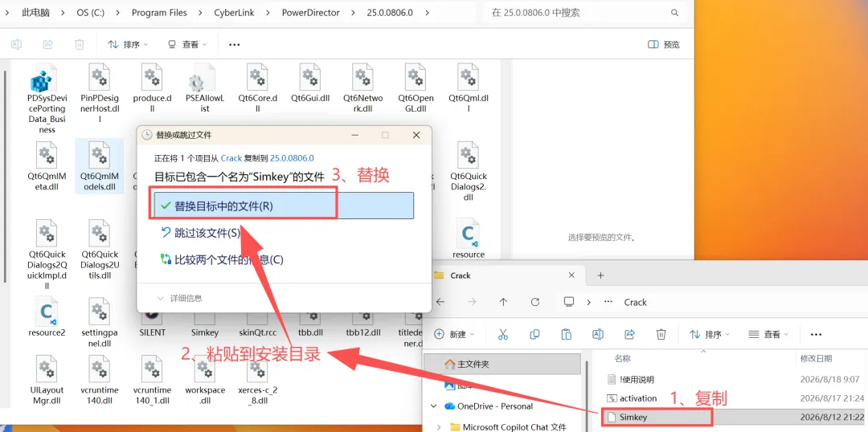
Task: Select the Qt6QmlModels.dll file
Action: (100, 166)
